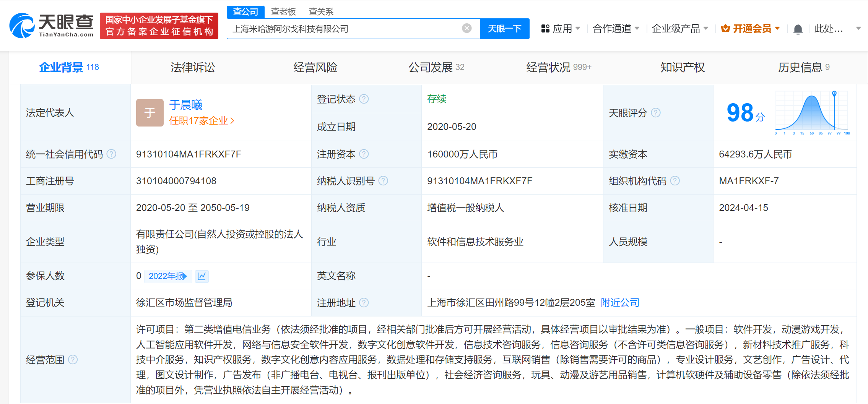Switch to the 法律诉讼 tab
This screenshot has height=404, width=868.
tap(193, 68)
